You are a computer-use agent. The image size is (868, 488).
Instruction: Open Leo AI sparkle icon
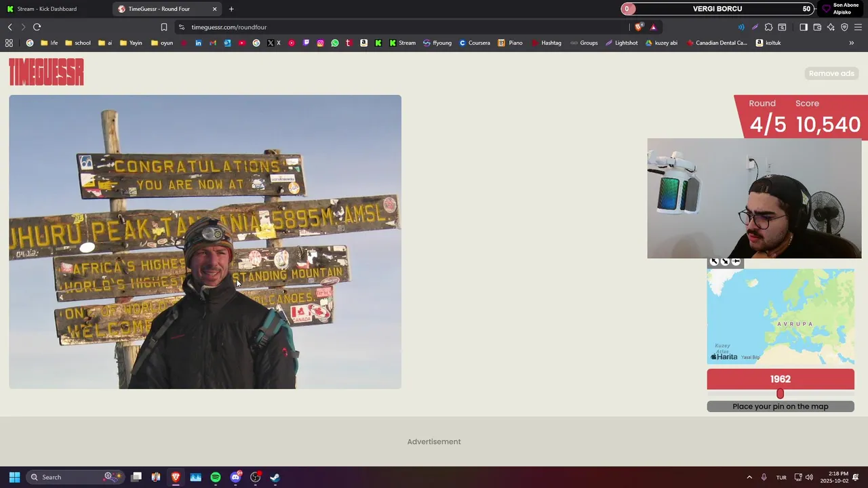[x=831, y=27]
